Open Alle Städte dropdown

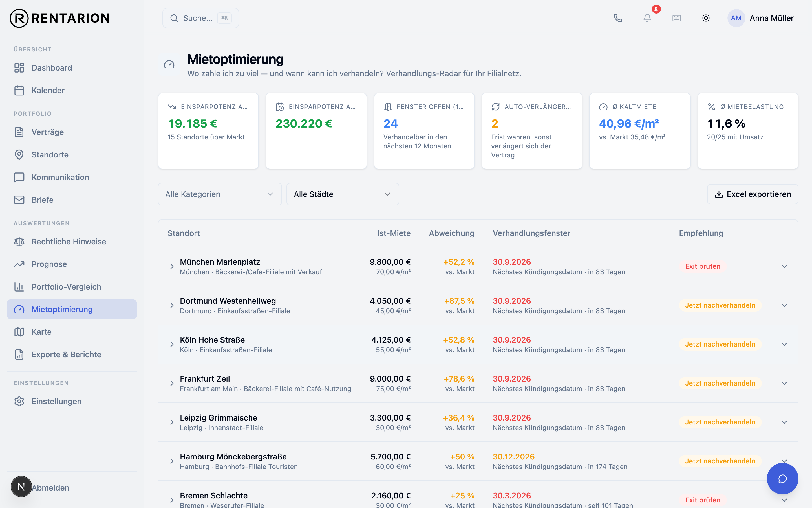[343, 194]
